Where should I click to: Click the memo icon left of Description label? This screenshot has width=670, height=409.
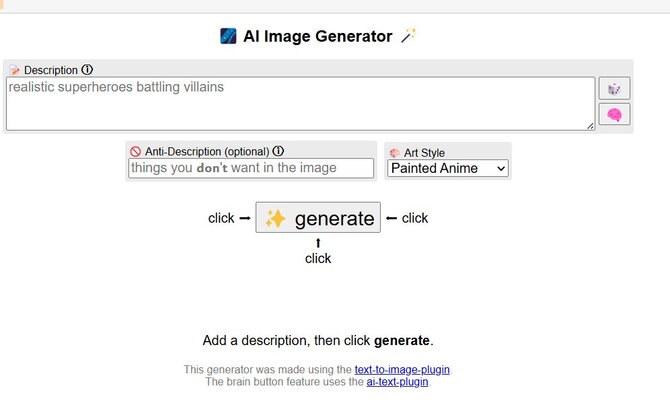pos(14,70)
